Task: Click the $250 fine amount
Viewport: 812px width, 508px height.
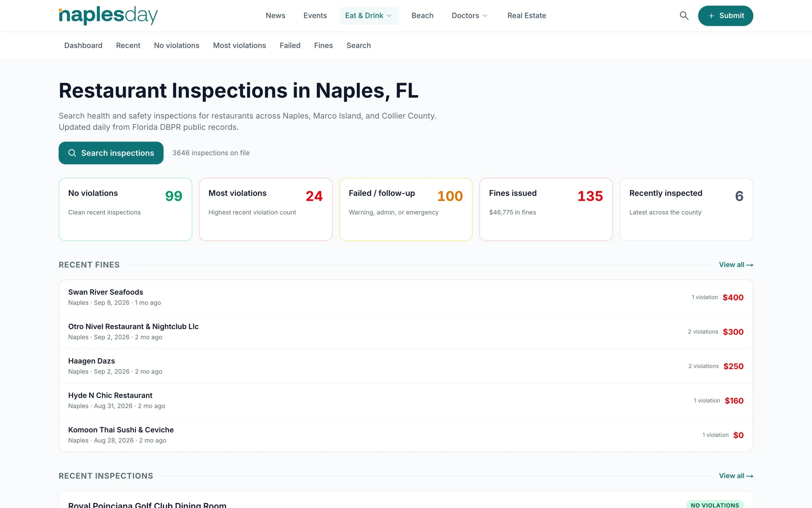Action: pyautogui.click(x=733, y=366)
